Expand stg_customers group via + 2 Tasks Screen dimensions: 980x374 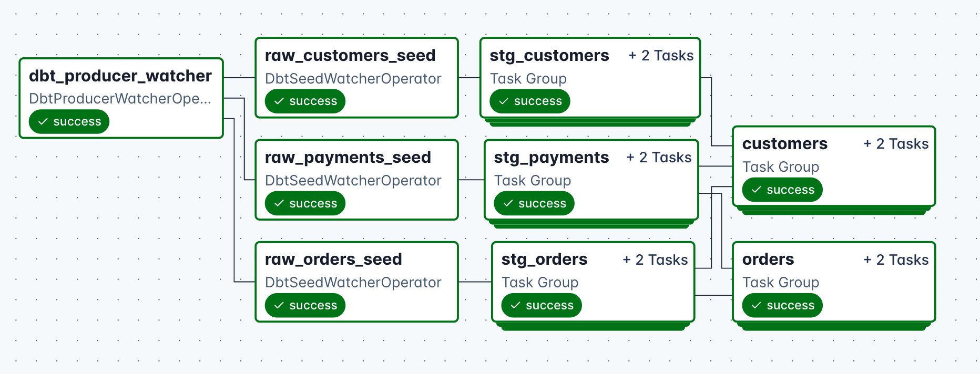coord(661,56)
